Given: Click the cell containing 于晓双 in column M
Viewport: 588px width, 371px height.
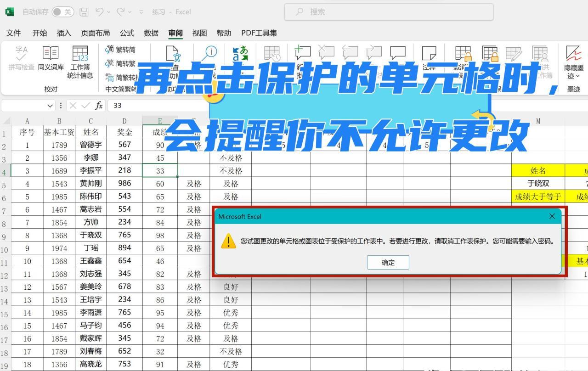Looking at the screenshot, I should point(538,183).
